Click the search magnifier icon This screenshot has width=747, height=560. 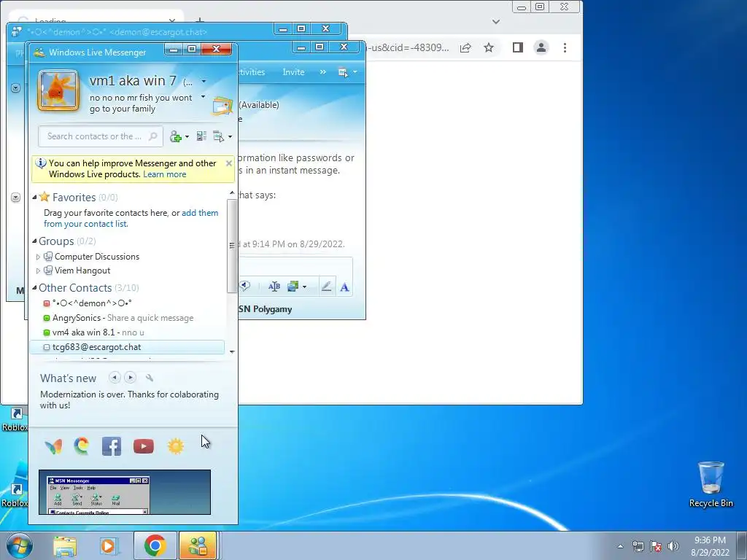point(153,136)
